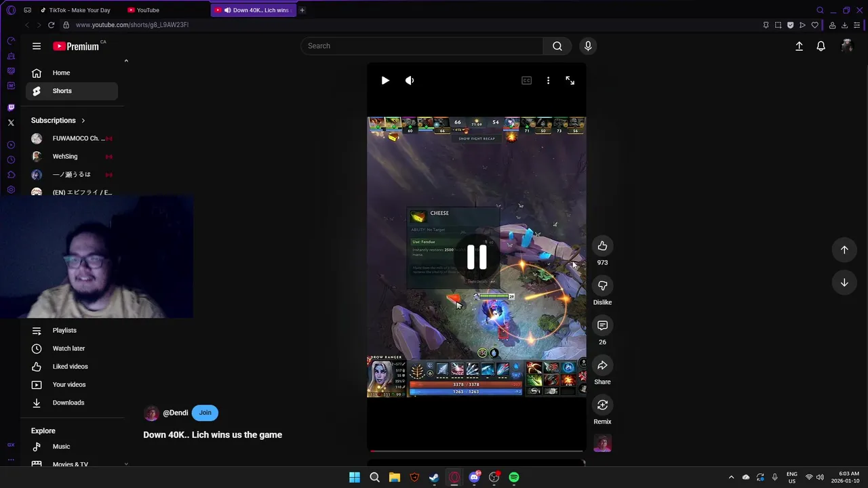Open the @Dendi channel link
Image resolution: width=868 pixels, height=488 pixels.
tap(175, 413)
